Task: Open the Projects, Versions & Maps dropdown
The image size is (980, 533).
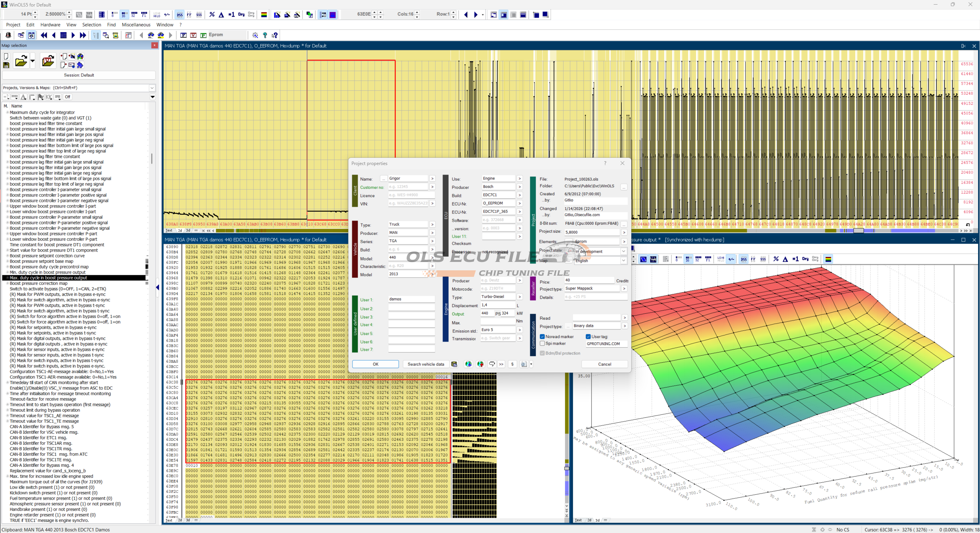Action: [x=152, y=88]
